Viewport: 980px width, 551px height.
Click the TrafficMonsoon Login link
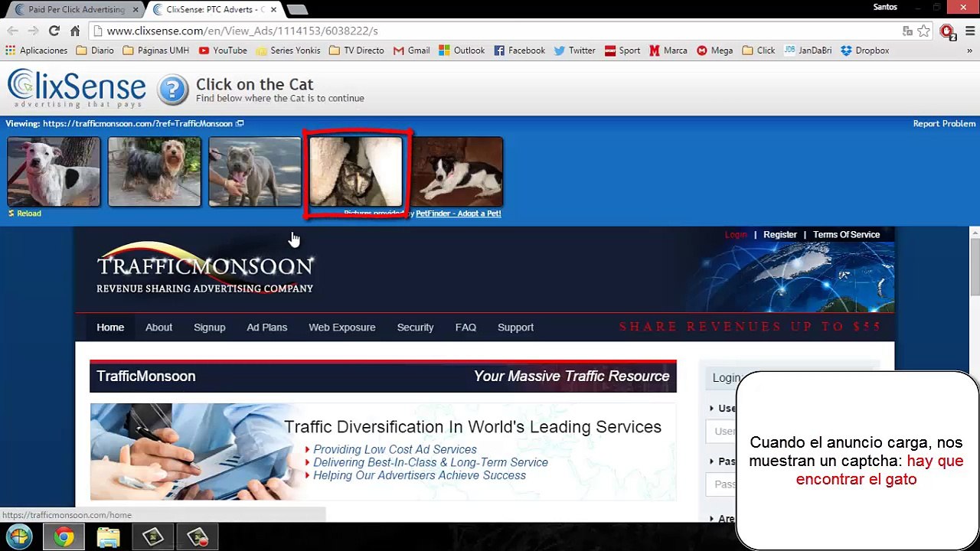[736, 234]
